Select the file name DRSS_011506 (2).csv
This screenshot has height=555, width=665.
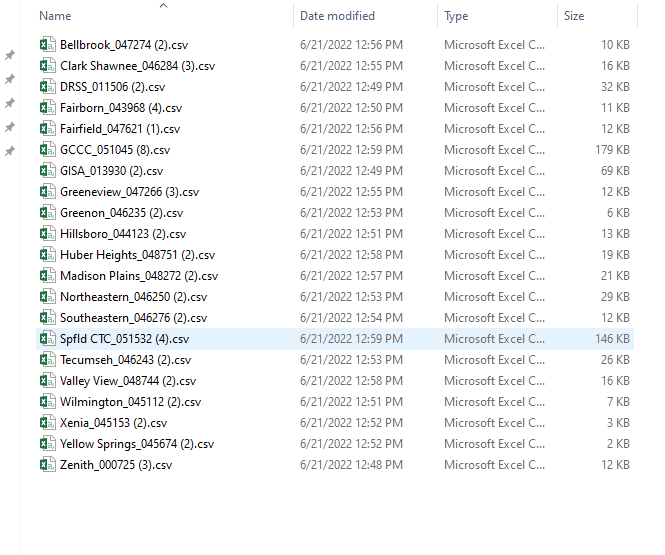coord(112,86)
